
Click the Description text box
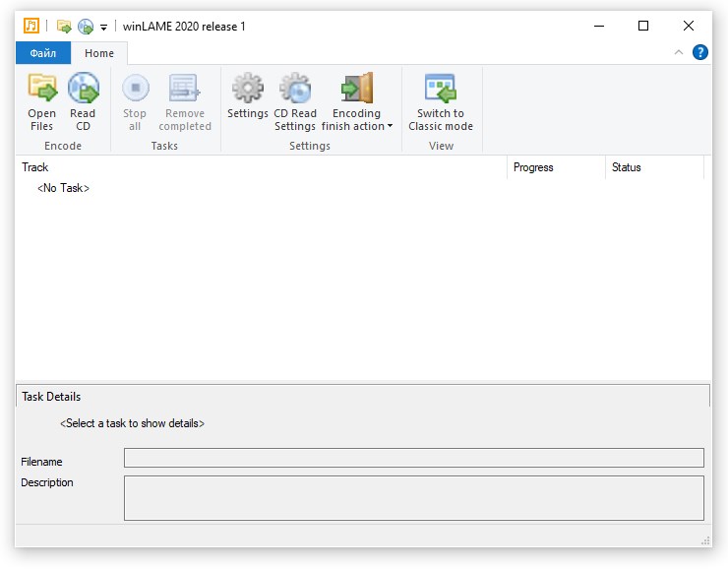[x=413, y=498]
